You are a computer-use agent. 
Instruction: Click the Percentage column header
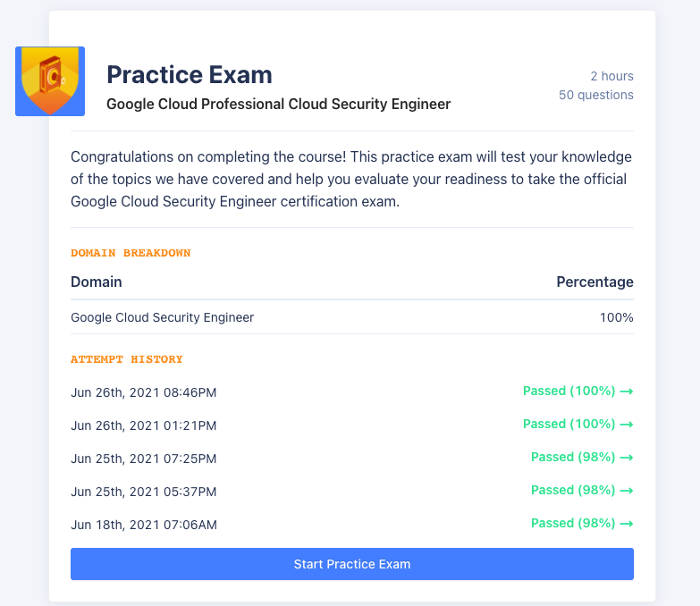[x=595, y=282]
